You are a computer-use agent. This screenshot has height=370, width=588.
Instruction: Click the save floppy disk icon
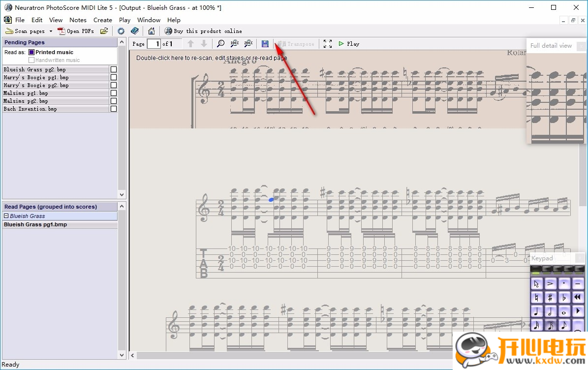[x=265, y=44]
